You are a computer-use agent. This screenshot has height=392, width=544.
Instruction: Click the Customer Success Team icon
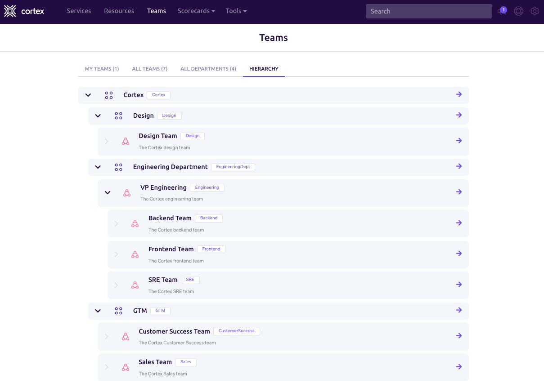point(126,336)
